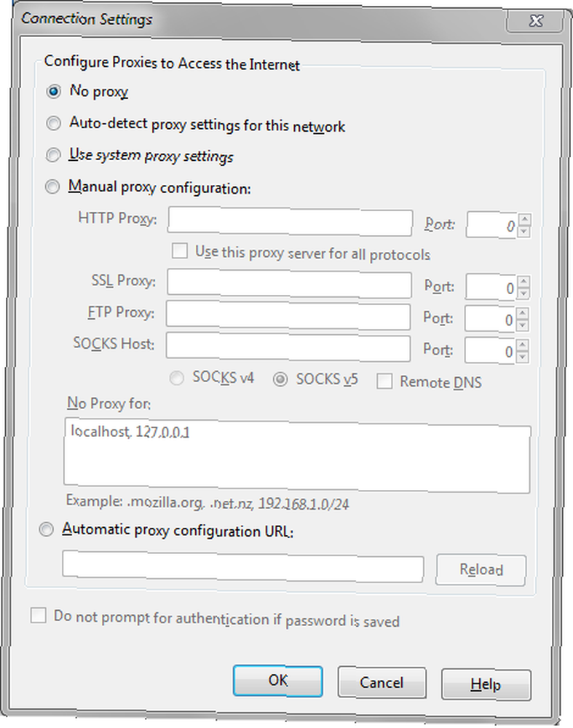Click the HTTP Proxy text field
Screen dimensions: 573x728
pyautogui.click(x=290, y=222)
